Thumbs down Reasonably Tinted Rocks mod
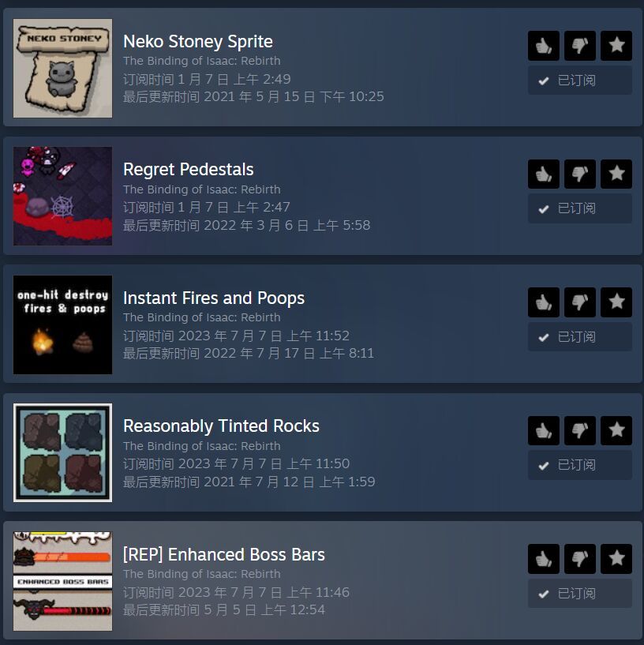The width and height of the screenshot is (644, 645). (x=579, y=431)
